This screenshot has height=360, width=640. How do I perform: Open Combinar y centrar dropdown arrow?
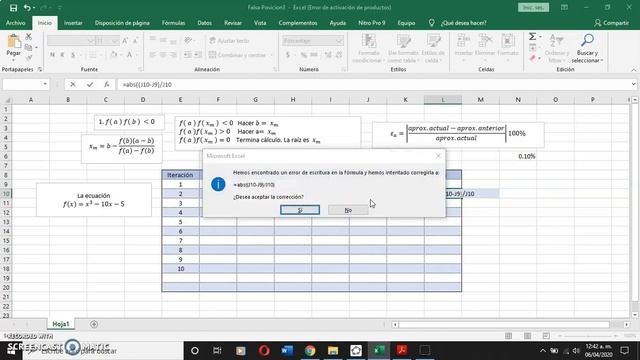(x=271, y=55)
